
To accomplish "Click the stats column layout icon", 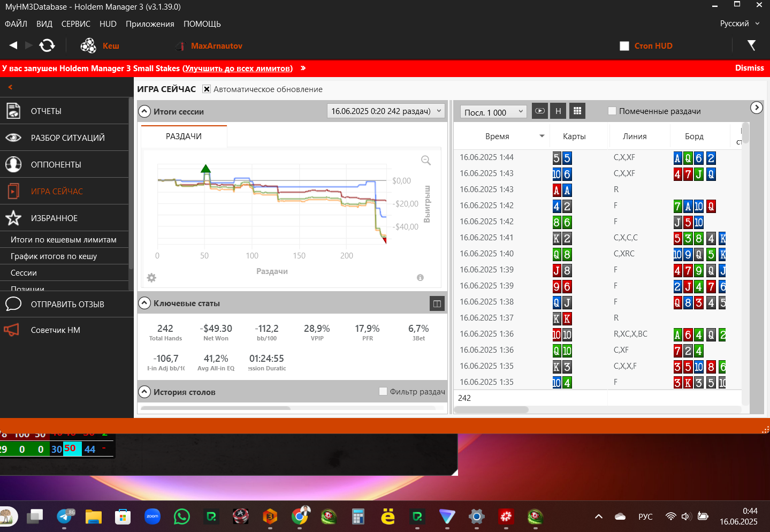I will 437,303.
